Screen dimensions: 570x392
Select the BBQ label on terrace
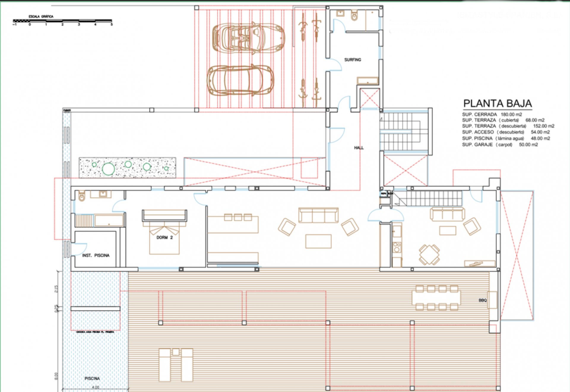(x=482, y=300)
